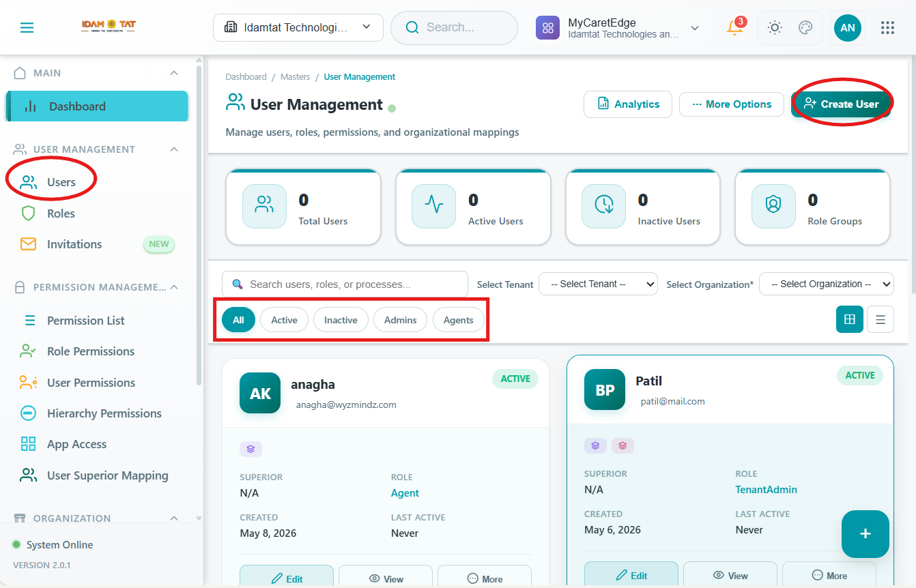The image size is (916, 588).
Task: Open Invitations in the sidebar
Action: (74, 244)
